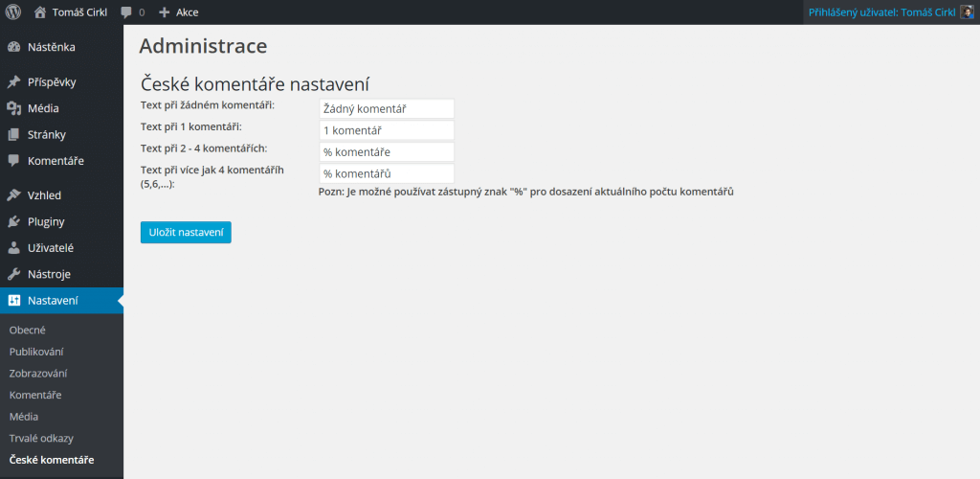Open Komentáře in the main sidebar menu

[61, 161]
